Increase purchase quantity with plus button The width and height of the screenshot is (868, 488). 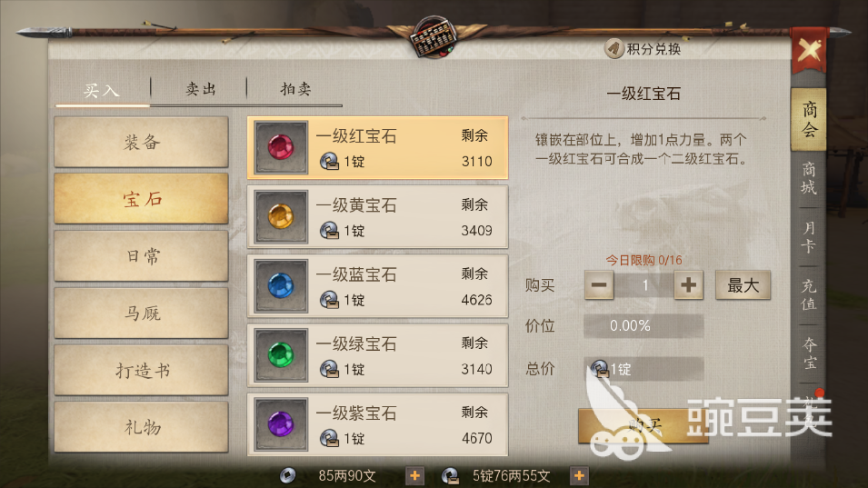[689, 285]
